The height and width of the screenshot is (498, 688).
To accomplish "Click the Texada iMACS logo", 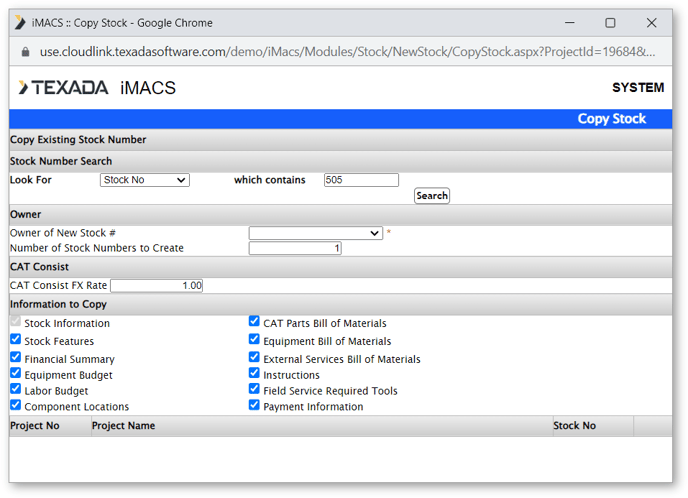I will pos(97,88).
